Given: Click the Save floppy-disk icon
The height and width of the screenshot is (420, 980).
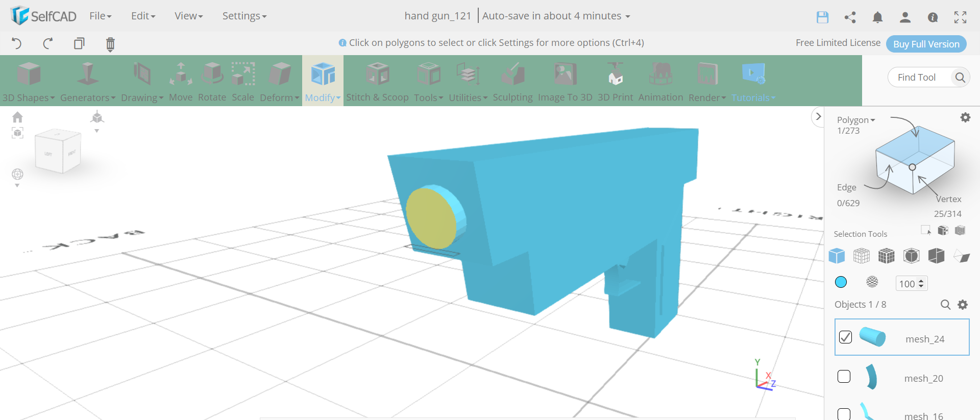Looking at the screenshot, I should 822,17.
